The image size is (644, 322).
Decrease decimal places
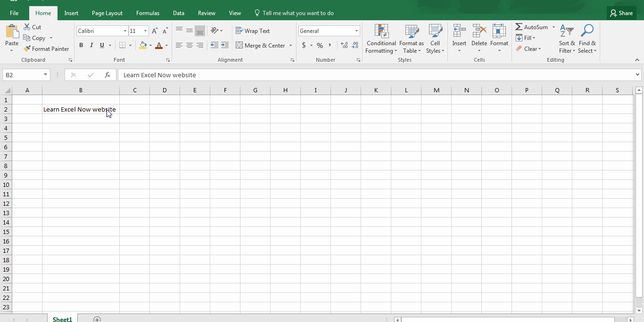pyautogui.click(x=355, y=45)
